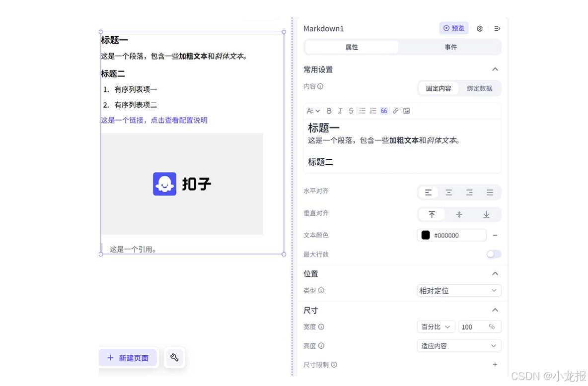This screenshot has width=588, height=386.
Task: Click the 标题一 heading in the canvas
Action: (114, 40)
